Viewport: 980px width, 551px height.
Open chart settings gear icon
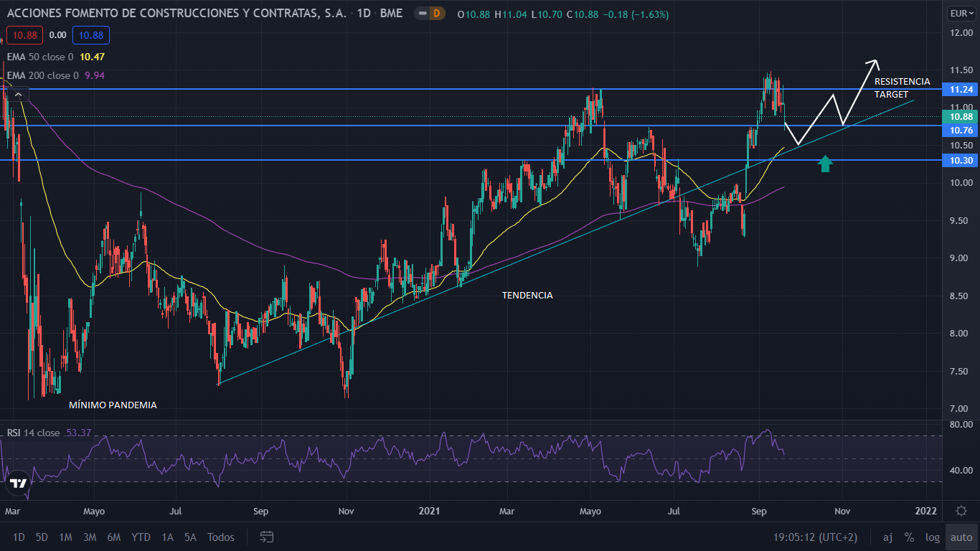click(961, 511)
